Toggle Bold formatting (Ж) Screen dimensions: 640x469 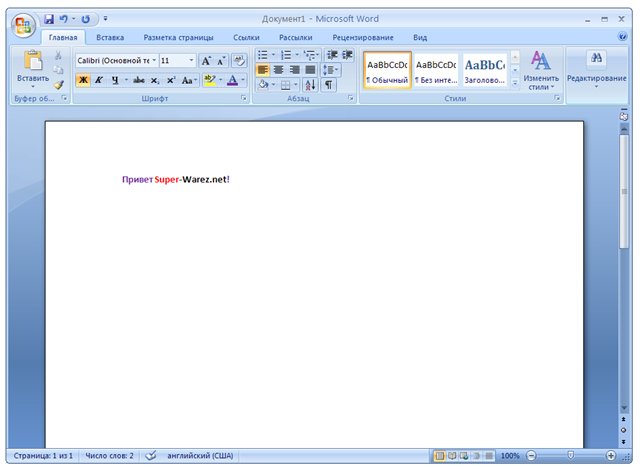tap(83, 80)
